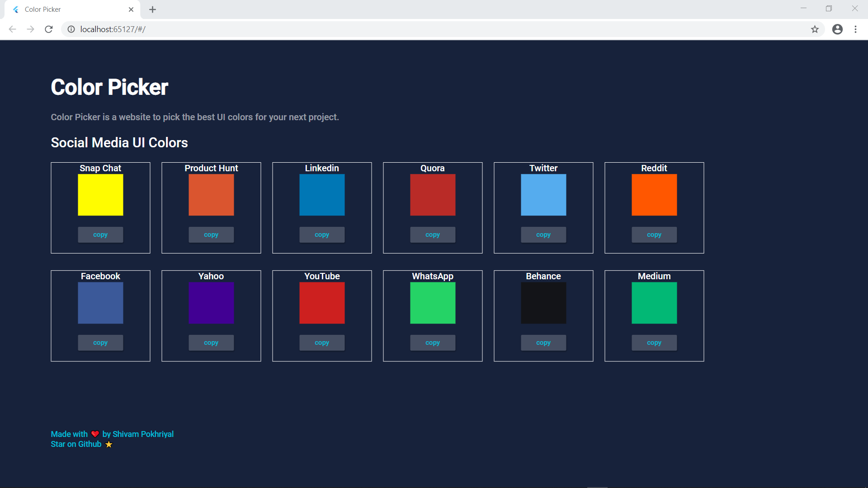This screenshot has width=868, height=488.
Task: Click the Behance color icon
Action: (x=543, y=303)
